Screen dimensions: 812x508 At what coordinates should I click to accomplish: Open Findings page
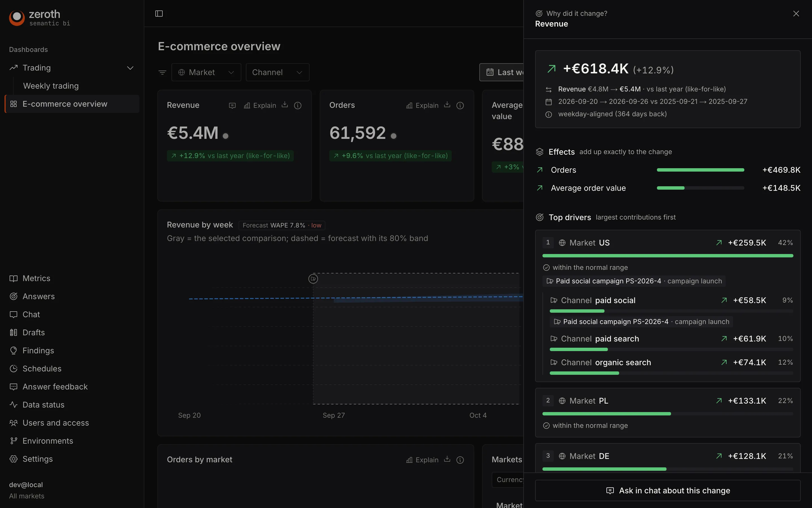(38, 351)
